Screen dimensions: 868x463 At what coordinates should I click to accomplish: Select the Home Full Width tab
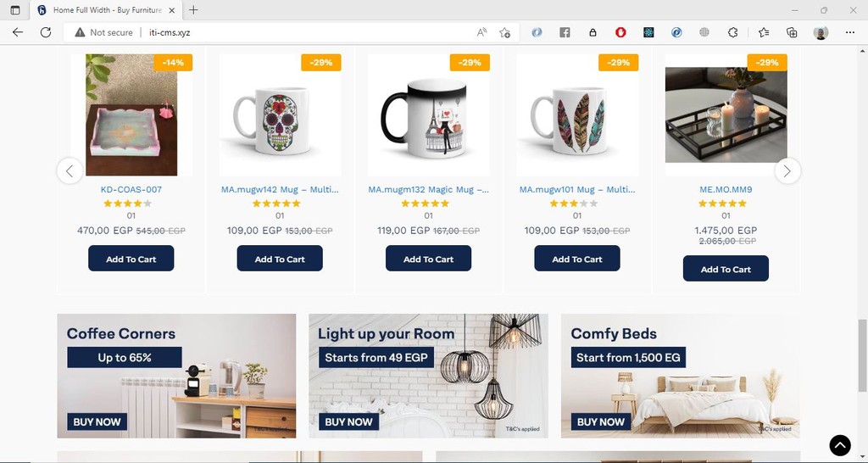pyautogui.click(x=107, y=10)
